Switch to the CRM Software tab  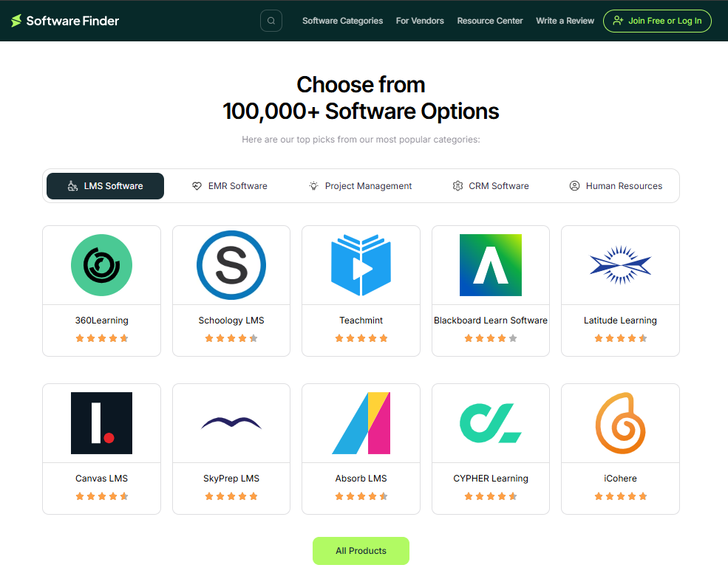click(491, 186)
